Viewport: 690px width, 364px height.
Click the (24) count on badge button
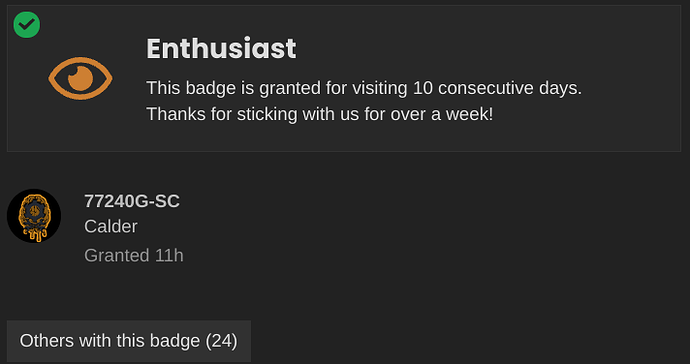[222, 341]
